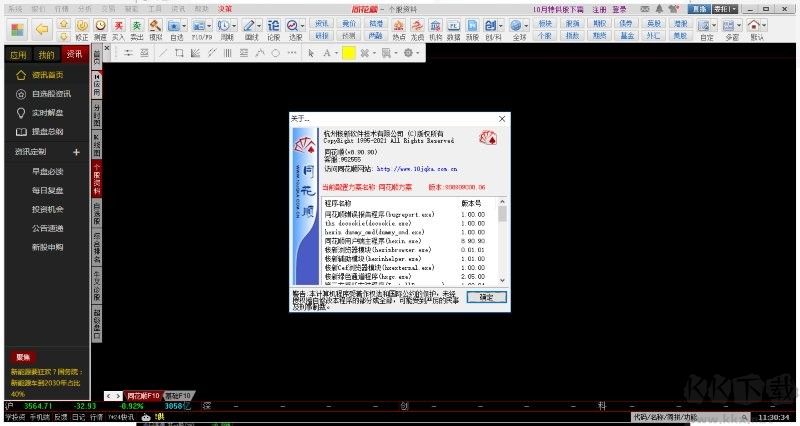Viewport: 800px width, 426px height.
Task: Click the 板块 toolbar button
Action: (545, 23)
